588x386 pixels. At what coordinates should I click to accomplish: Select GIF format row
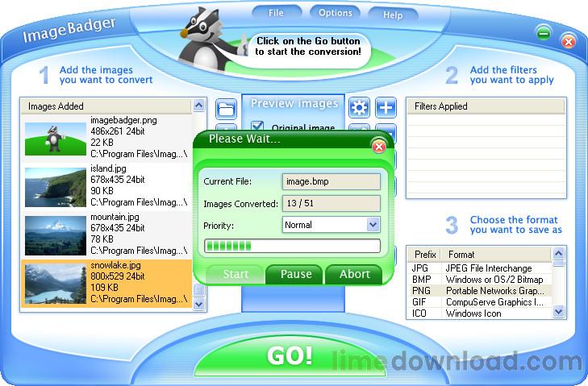point(480,302)
